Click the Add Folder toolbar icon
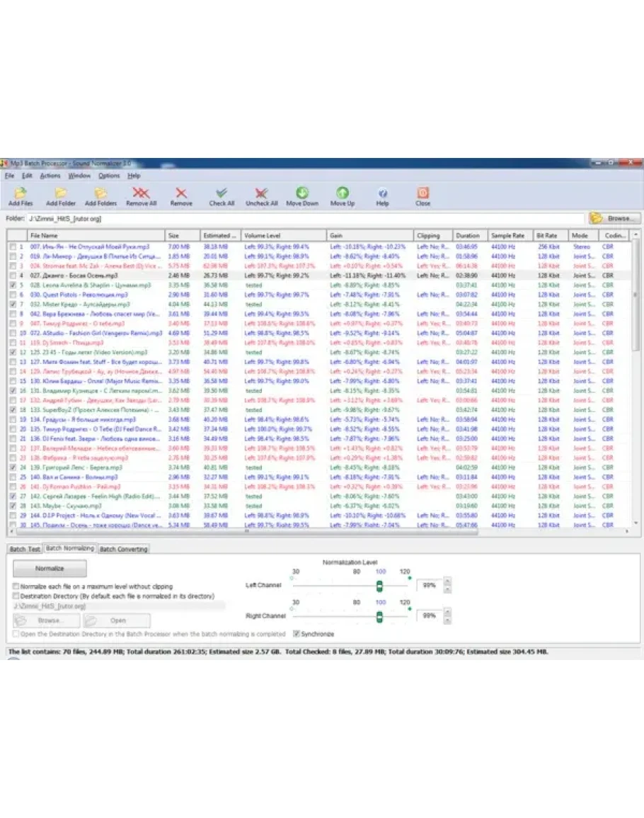 click(60, 196)
